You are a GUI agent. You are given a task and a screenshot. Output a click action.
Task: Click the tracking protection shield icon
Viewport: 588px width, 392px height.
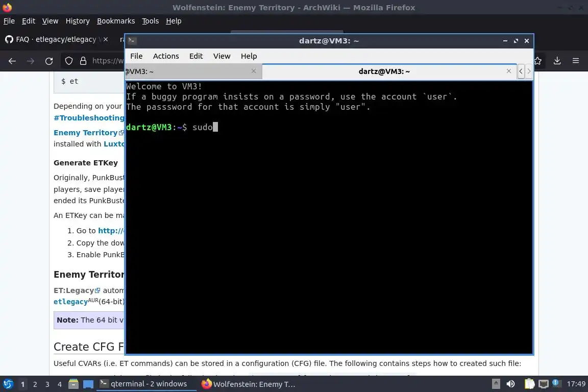pyautogui.click(x=68, y=61)
